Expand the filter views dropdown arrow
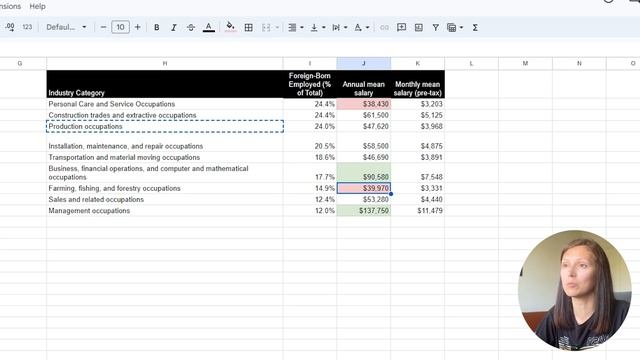 (461, 27)
